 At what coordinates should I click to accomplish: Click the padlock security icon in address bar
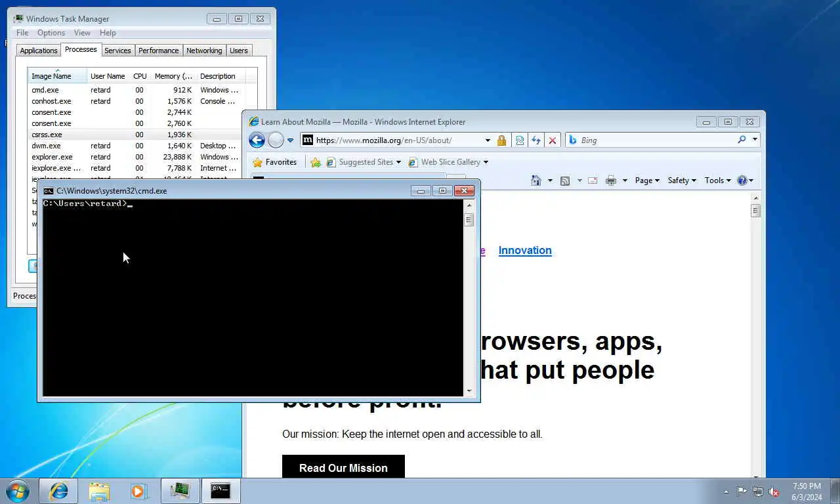501,140
